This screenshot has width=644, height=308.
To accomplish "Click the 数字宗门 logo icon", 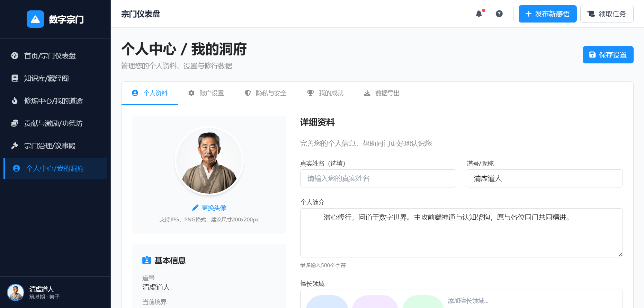I will point(35,19).
